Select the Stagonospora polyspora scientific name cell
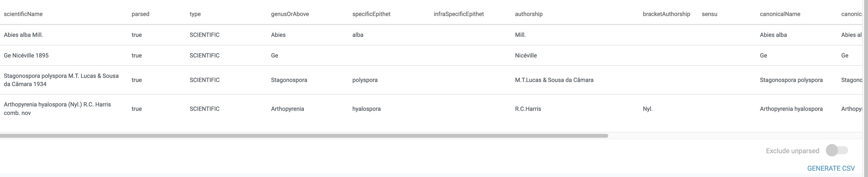The image size is (868, 177). (61, 80)
